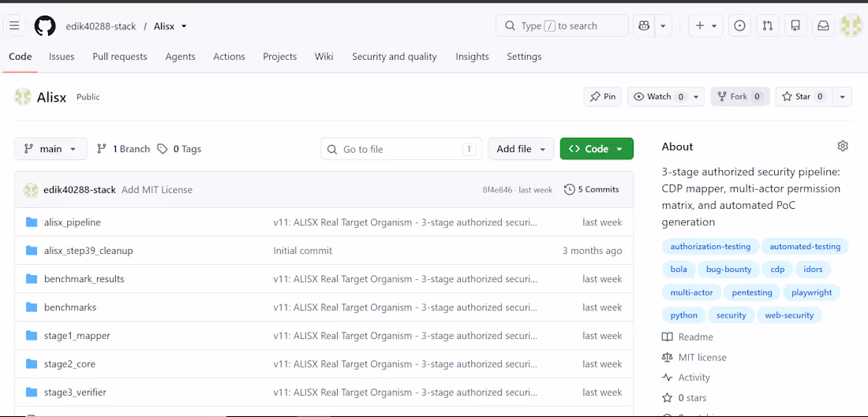Go to GitHub home via Octocat logo
The image size is (868, 417).
click(x=45, y=26)
